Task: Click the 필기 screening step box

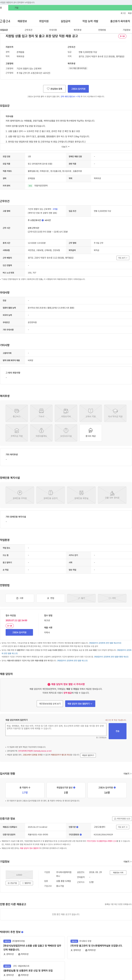Action: click(81, 598)
